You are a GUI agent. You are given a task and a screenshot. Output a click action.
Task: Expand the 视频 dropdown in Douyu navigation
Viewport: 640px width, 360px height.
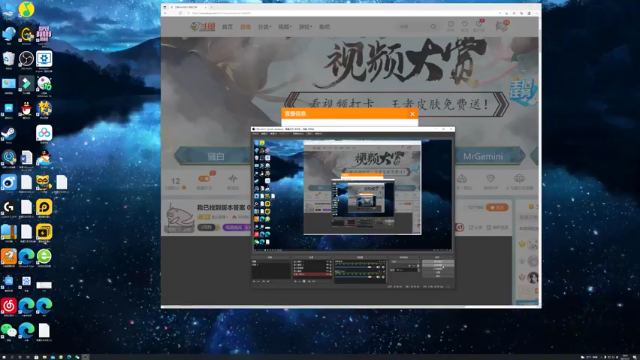(285, 27)
